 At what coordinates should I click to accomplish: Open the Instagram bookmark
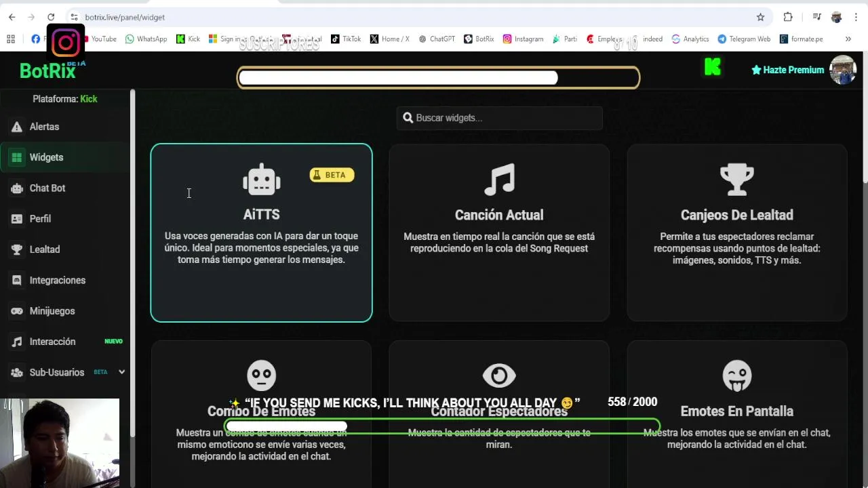pyautogui.click(x=523, y=39)
